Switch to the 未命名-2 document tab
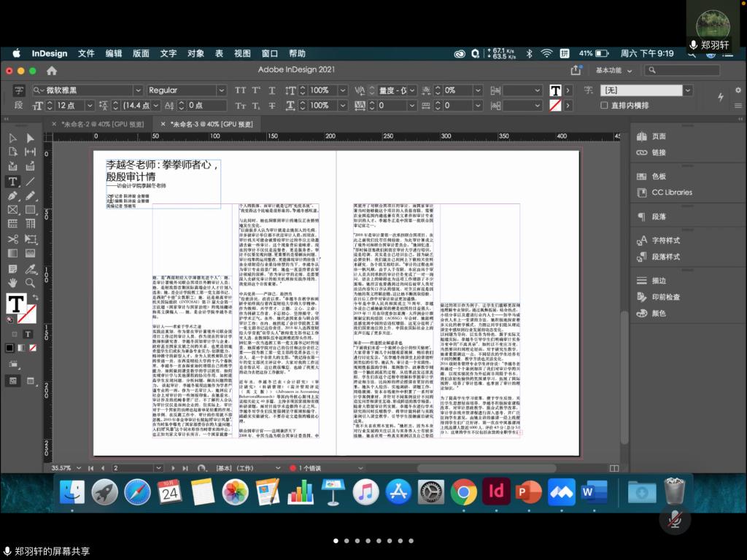 point(102,124)
